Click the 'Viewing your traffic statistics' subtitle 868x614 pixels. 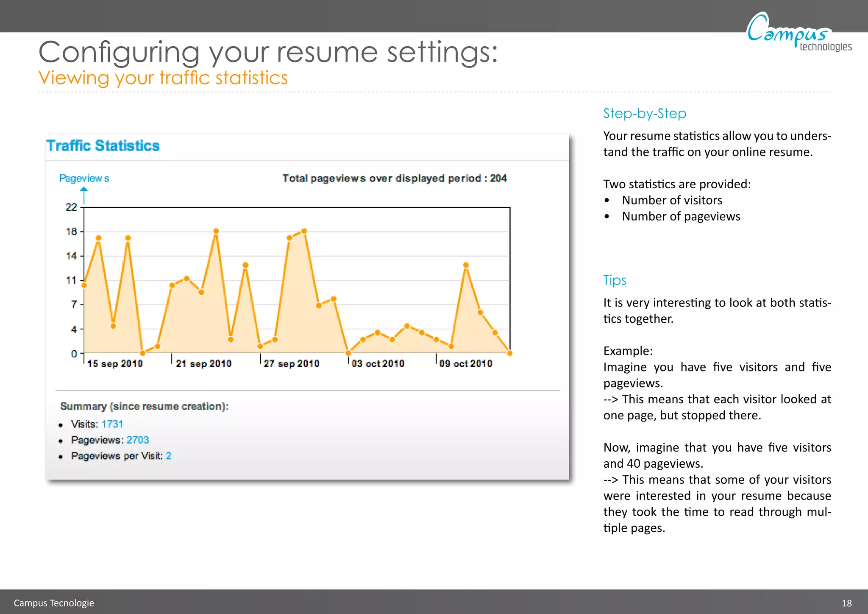[x=163, y=78]
